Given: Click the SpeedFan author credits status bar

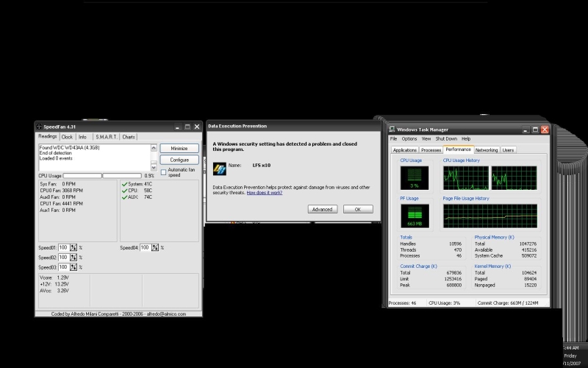Looking at the screenshot, I should tap(118, 314).
